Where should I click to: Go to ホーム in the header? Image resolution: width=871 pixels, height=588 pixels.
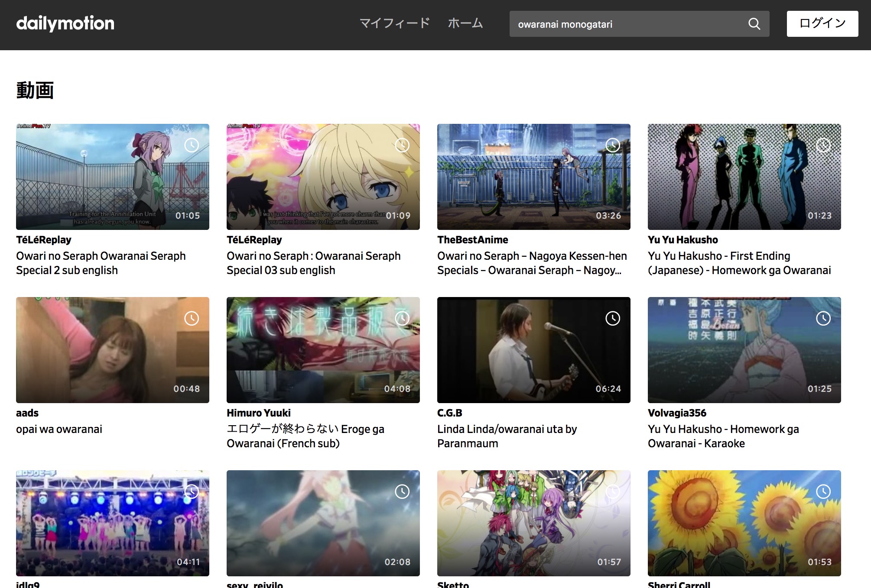[465, 23]
